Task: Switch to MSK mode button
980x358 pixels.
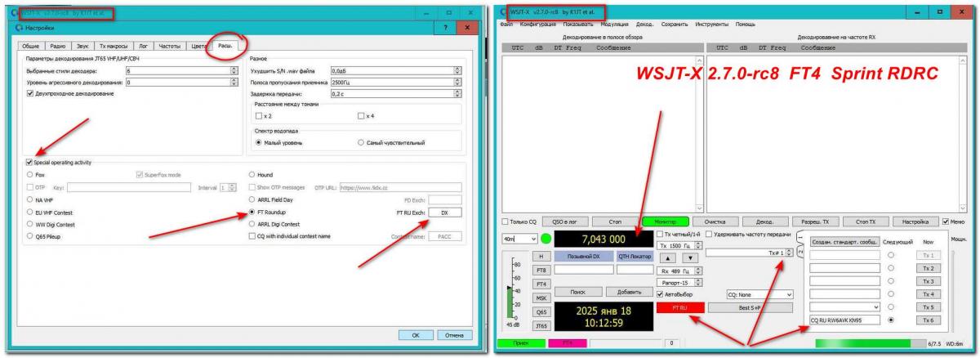Action: (541, 298)
